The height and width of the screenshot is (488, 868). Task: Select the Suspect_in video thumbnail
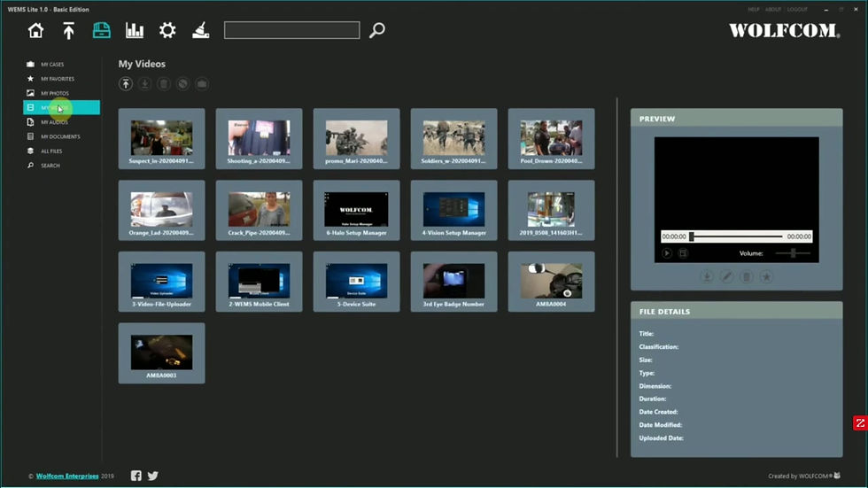pyautogui.click(x=161, y=139)
